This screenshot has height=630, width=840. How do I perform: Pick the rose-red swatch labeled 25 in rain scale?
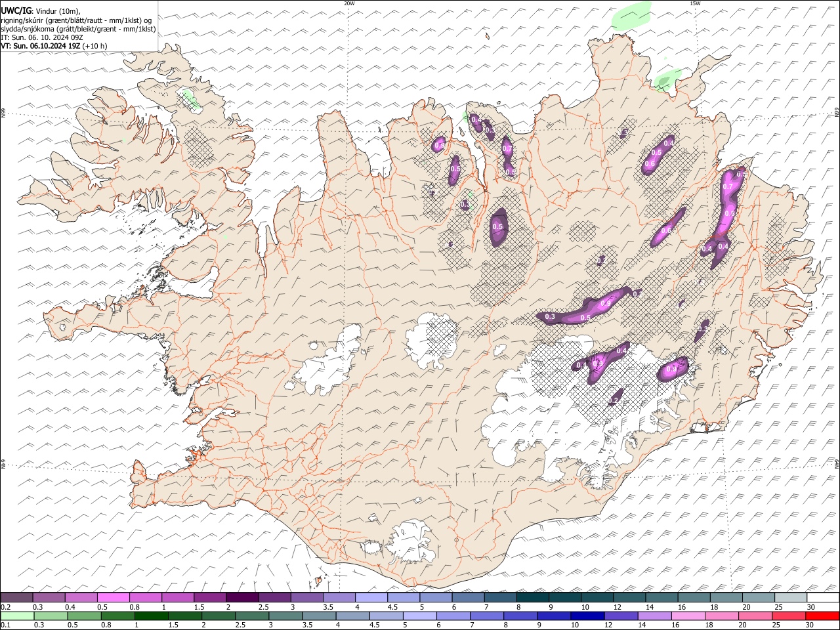pos(789,616)
